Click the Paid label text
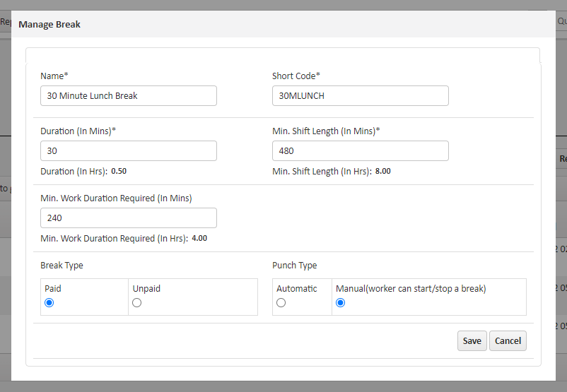567x392 pixels. [x=53, y=288]
